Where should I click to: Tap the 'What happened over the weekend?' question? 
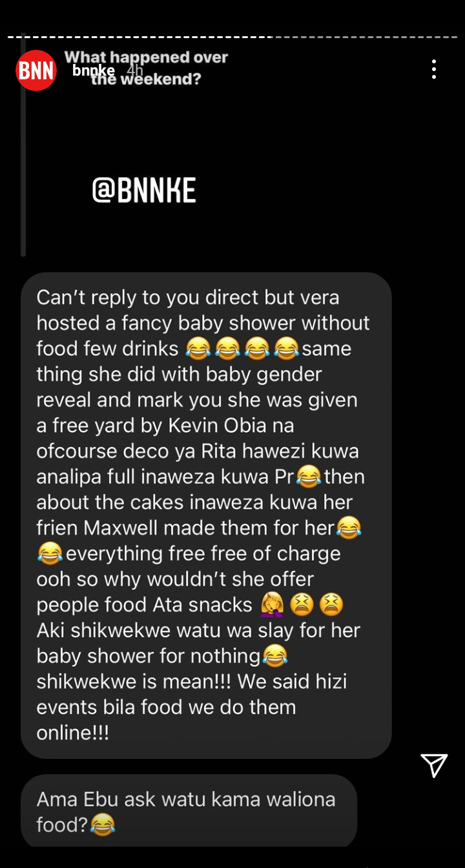(146, 68)
